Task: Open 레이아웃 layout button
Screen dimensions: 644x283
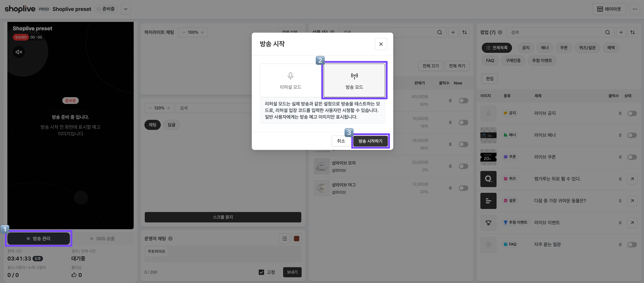Action: (609, 9)
